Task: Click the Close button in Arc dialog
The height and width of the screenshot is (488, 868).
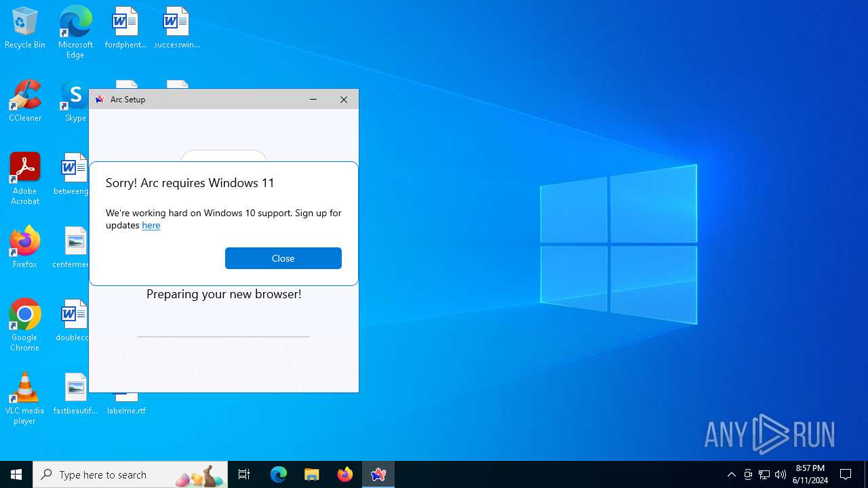Action: [283, 258]
